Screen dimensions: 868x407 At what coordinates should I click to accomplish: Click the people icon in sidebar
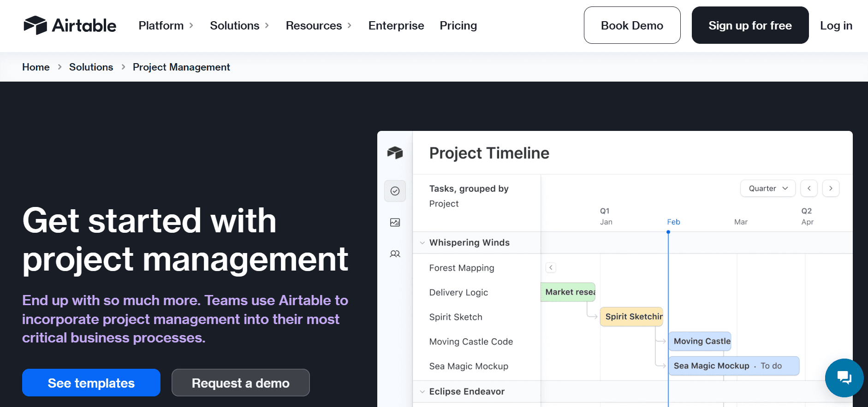click(x=395, y=254)
